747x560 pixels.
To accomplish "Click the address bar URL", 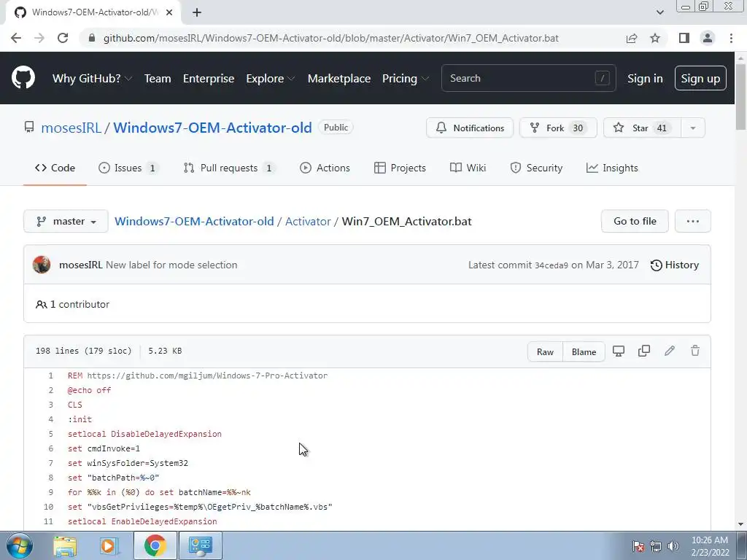I will pyautogui.click(x=330, y=38).
